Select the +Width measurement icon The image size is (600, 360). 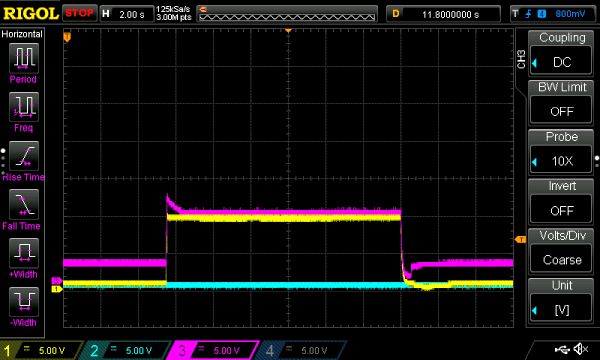point(24,253)
